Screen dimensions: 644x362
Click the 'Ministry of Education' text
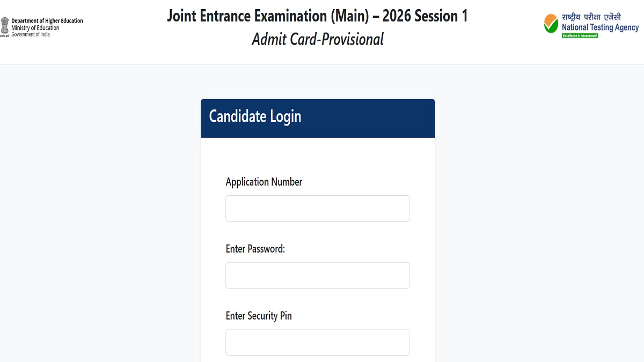click(x=35, y=28)
